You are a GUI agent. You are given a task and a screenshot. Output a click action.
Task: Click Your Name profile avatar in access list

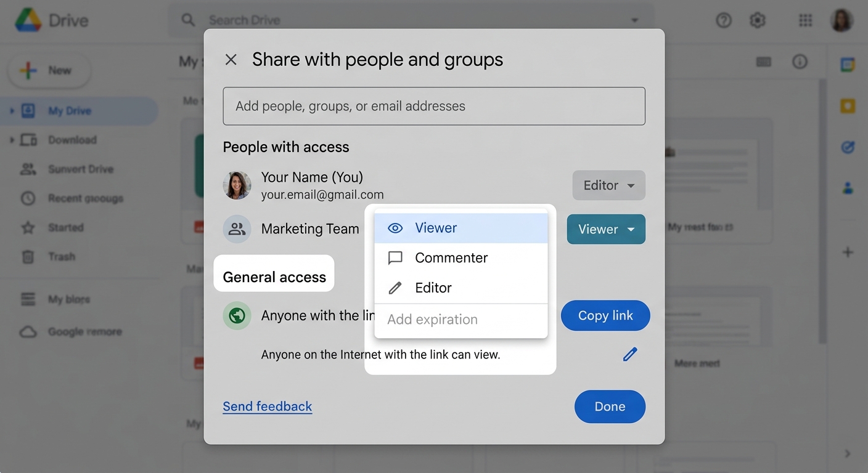(237, 185)
